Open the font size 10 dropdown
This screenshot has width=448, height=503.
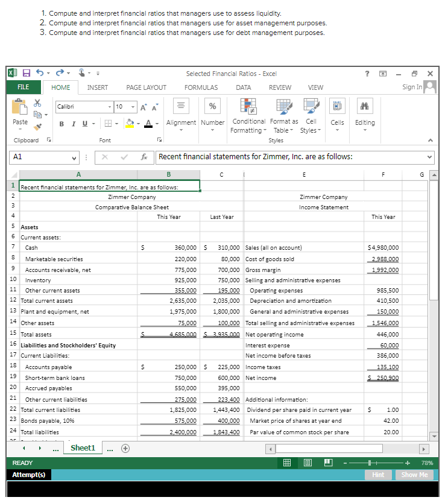[x=133, y=107]
